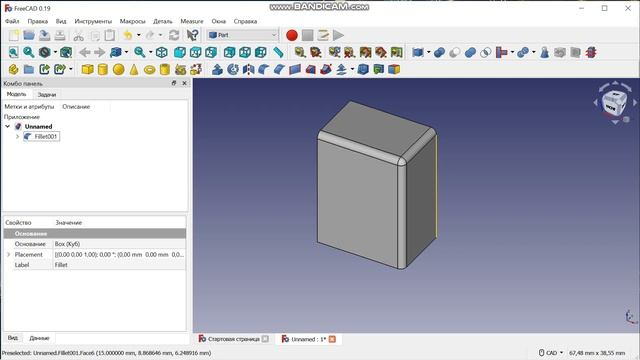Select the Mirror tool

248,69
